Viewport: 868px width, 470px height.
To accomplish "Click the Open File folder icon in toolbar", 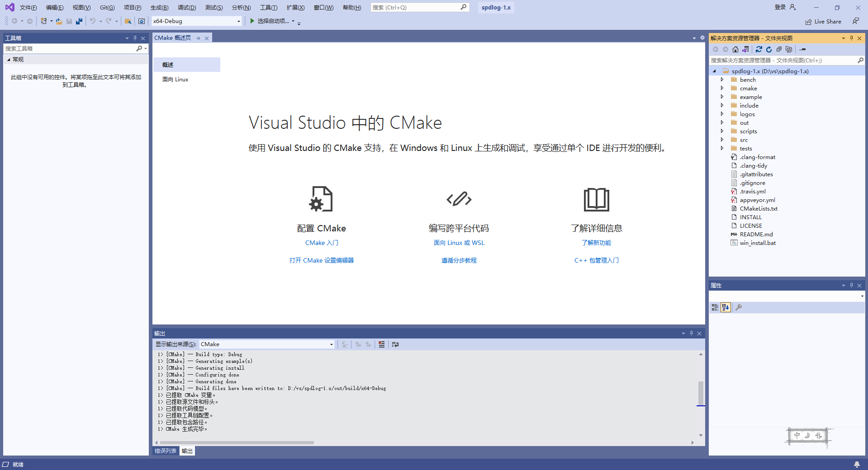I will coord(59,21).
